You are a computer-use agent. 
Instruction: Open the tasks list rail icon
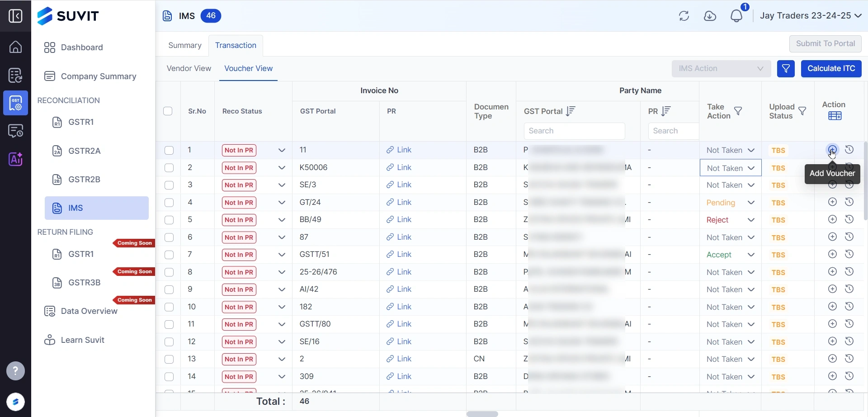(15, 75)
